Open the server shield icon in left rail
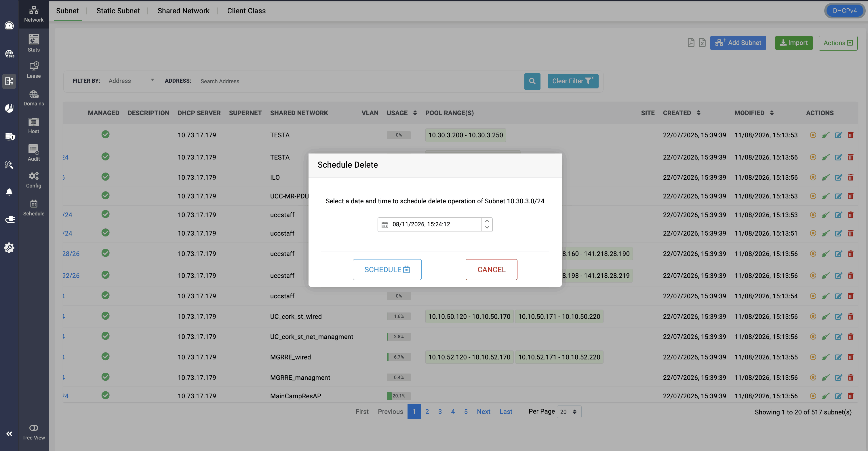This screenshot has width=868, height=451. coord(10,137)
